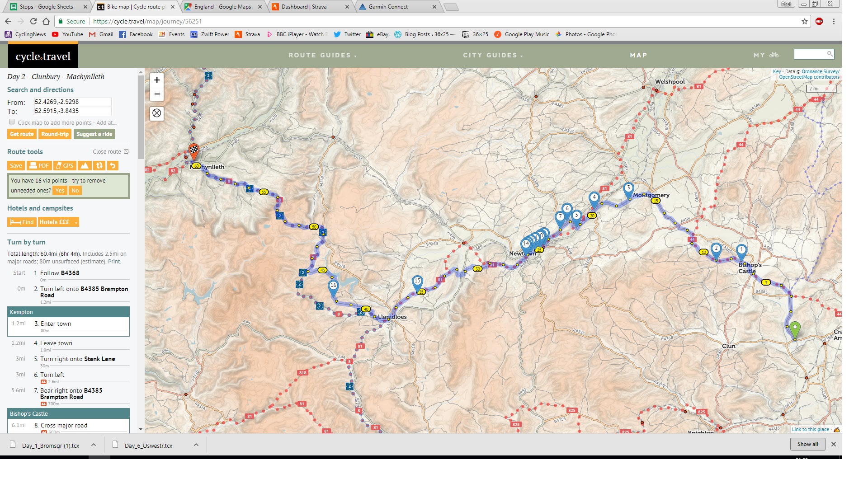The height and width of the screenshot is (488, 868).
Task: Close route using the X box icon
Action: [126, 151]
